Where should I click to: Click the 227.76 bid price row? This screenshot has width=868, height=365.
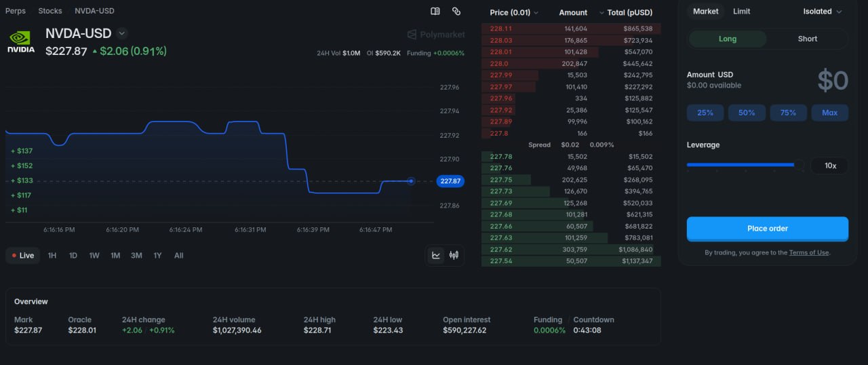[x=571, y=168]
